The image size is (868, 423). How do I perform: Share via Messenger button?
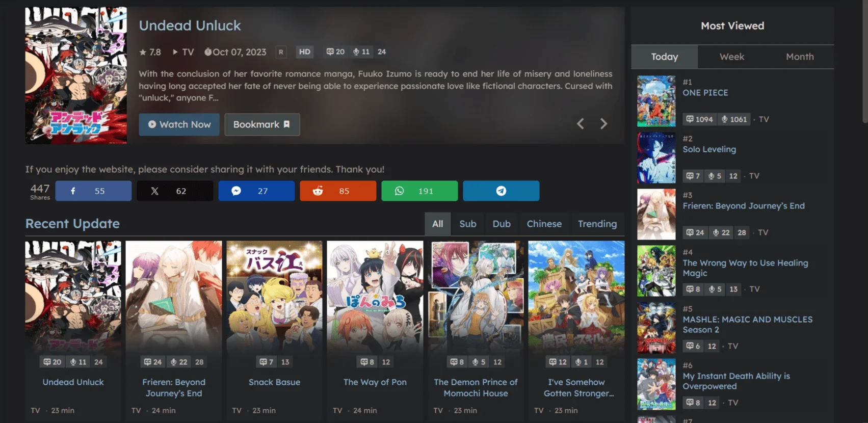256,191
